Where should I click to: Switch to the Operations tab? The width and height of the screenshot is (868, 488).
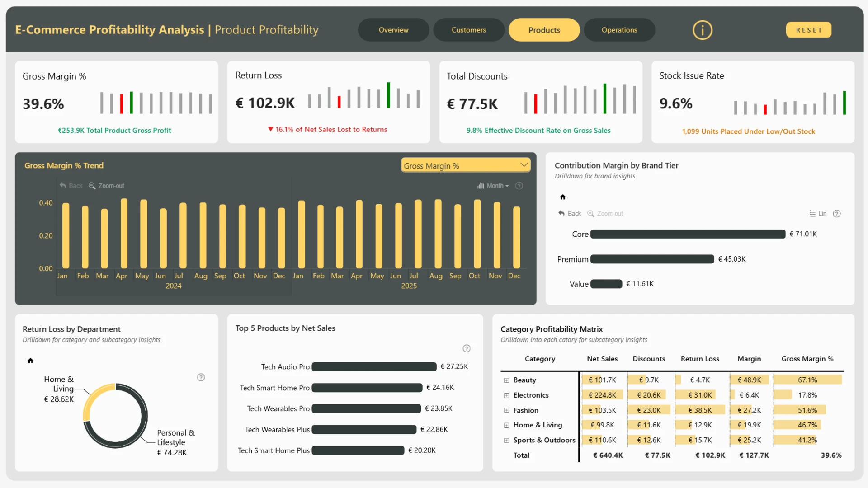[619, 30]
